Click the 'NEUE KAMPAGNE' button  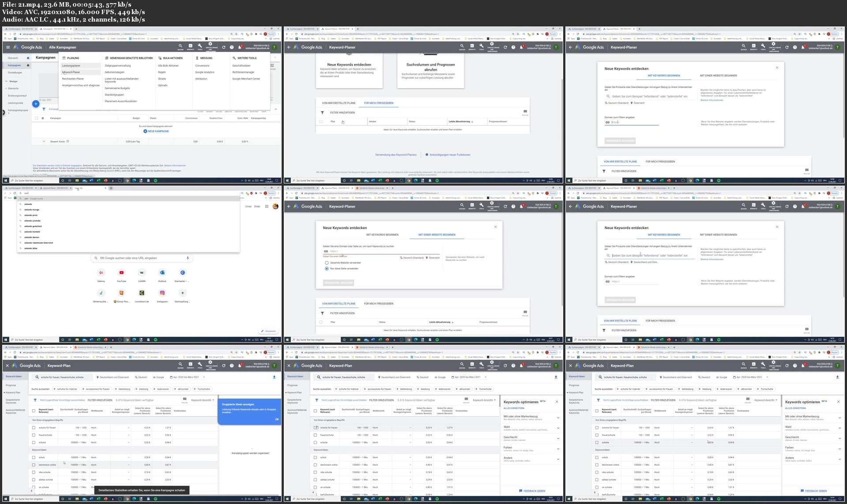156,131
